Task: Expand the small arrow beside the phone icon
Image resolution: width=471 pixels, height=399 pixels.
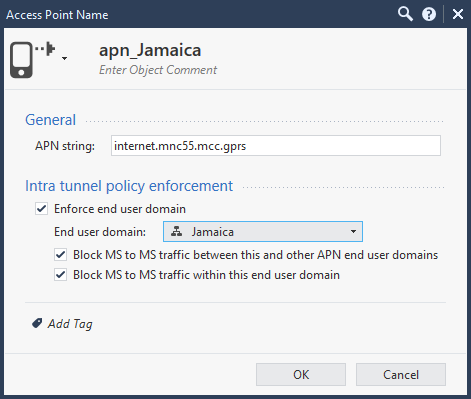Action: [65, 58]
